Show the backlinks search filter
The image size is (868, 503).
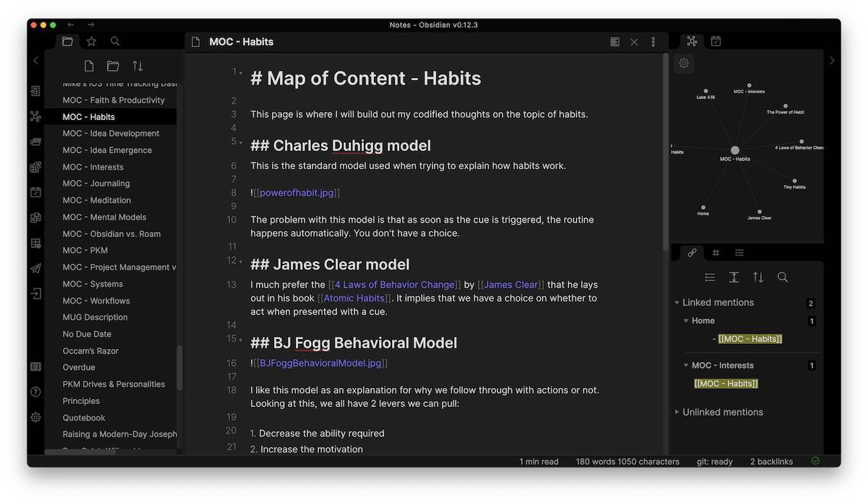pos(783,278)
